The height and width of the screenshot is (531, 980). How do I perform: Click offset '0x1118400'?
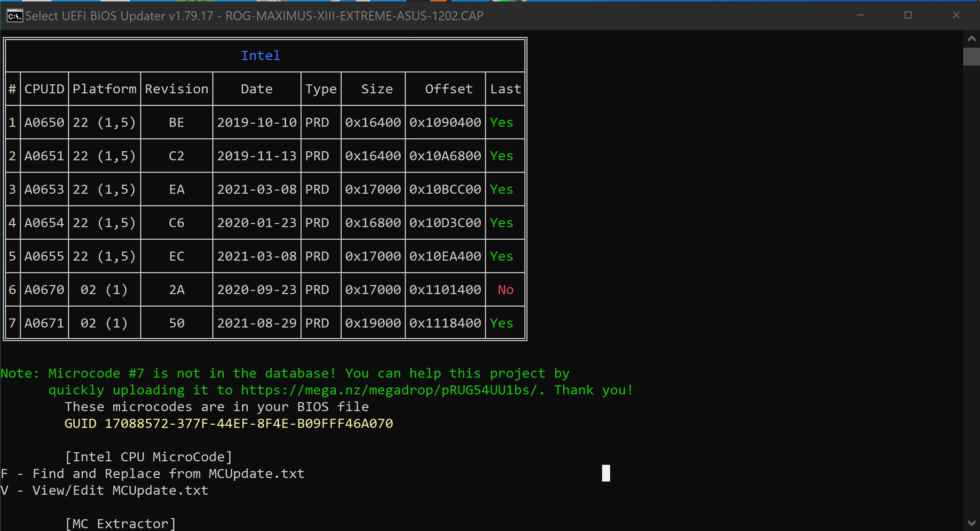[x=445, y=323]
